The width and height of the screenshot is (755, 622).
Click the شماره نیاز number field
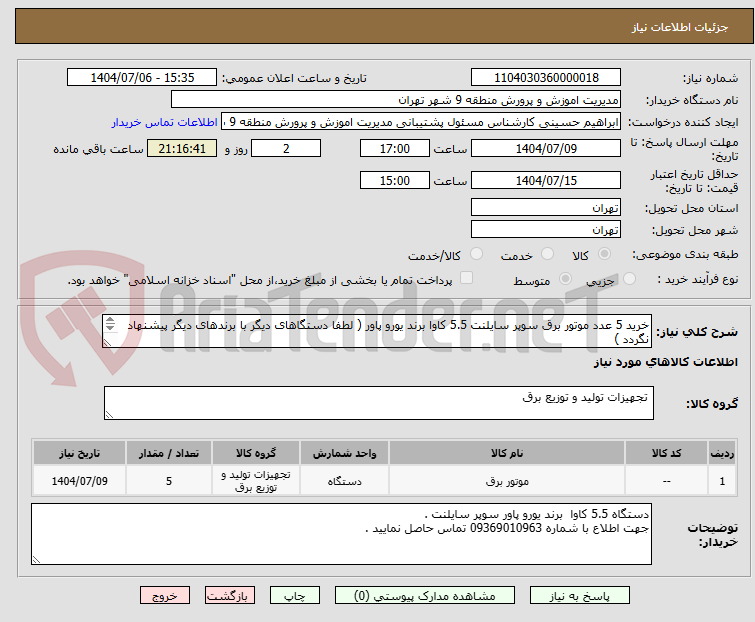(x=546, y=78)
